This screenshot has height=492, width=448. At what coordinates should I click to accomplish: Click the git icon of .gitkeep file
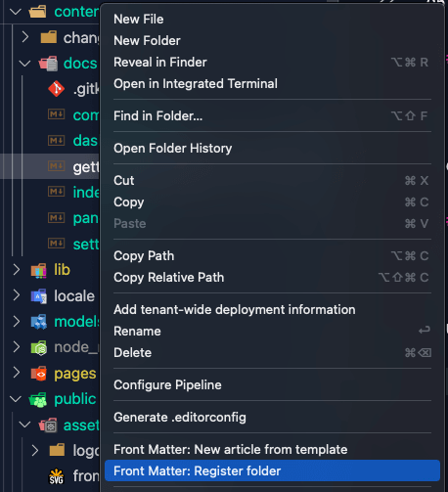(56, 89)
